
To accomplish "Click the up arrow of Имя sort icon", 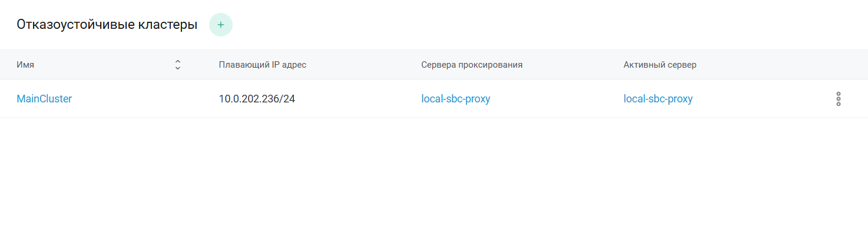I will pos(178,62).
